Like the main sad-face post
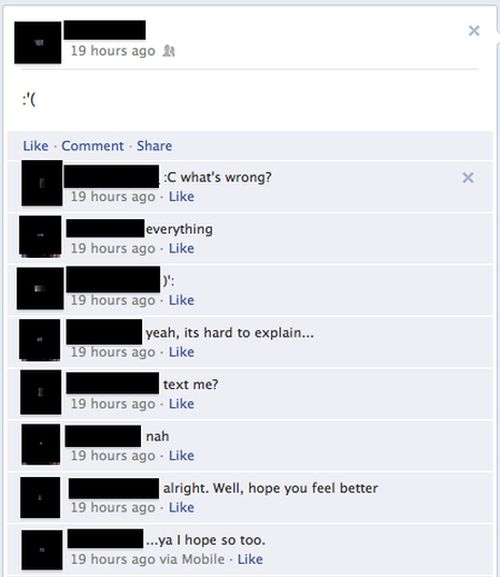The height and width of the screenshot is (577, 500). [36, 146]
